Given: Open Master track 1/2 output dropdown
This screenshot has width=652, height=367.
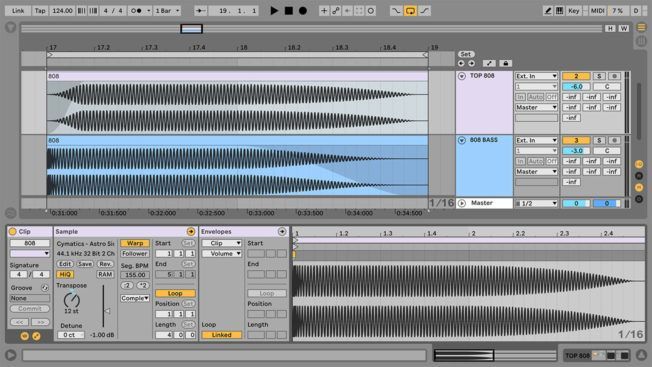Looking at the screenshot, I should pos(536,203).
